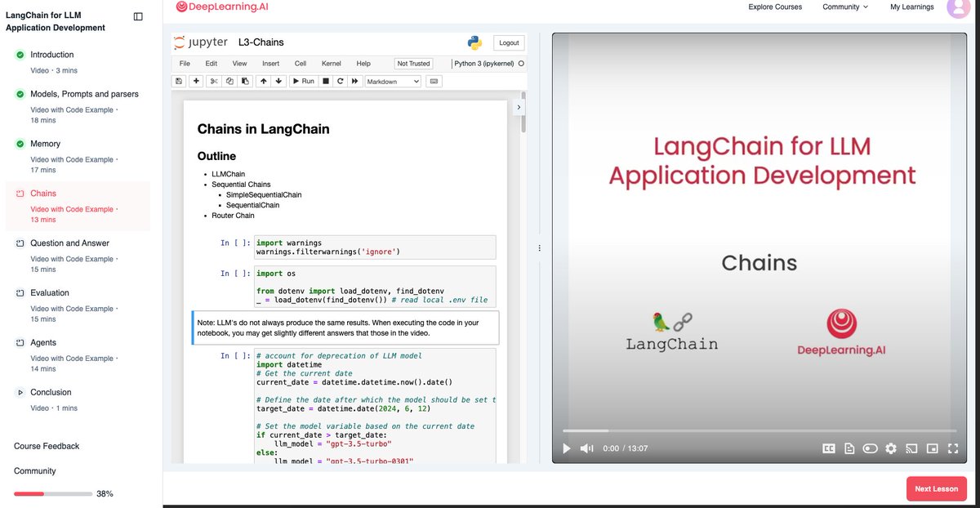Copy selected cells in Jupyter toolbar

(229, 81)
